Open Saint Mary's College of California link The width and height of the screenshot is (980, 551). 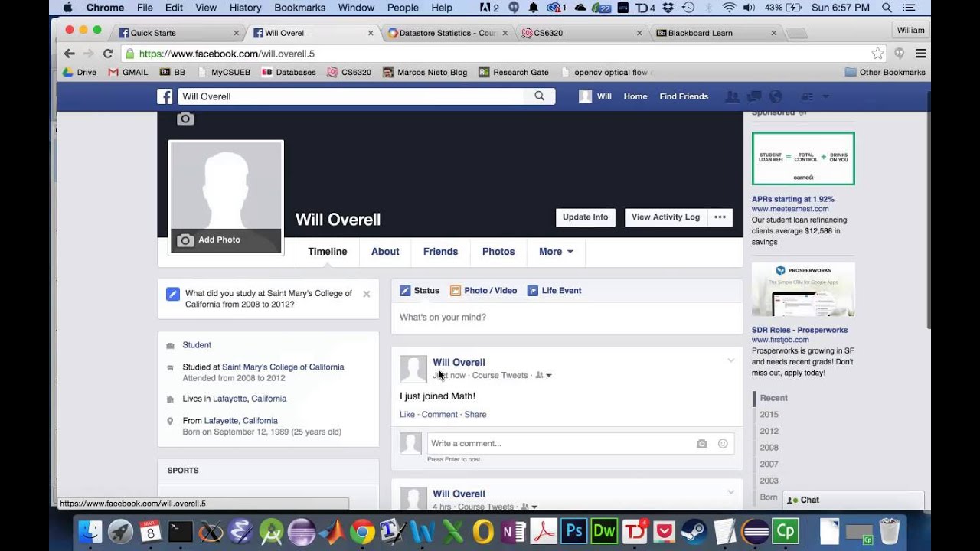283,367
